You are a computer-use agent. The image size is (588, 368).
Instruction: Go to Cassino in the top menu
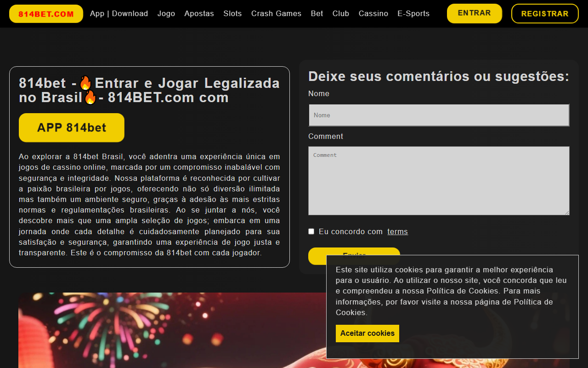pyautogui.click(x=373, y=14)
